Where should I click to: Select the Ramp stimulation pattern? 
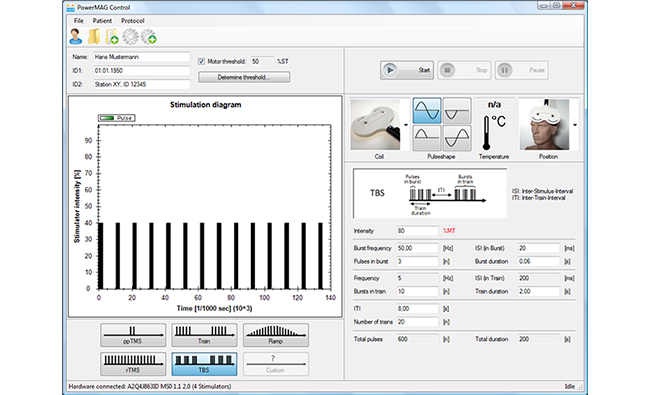(276, 335)
